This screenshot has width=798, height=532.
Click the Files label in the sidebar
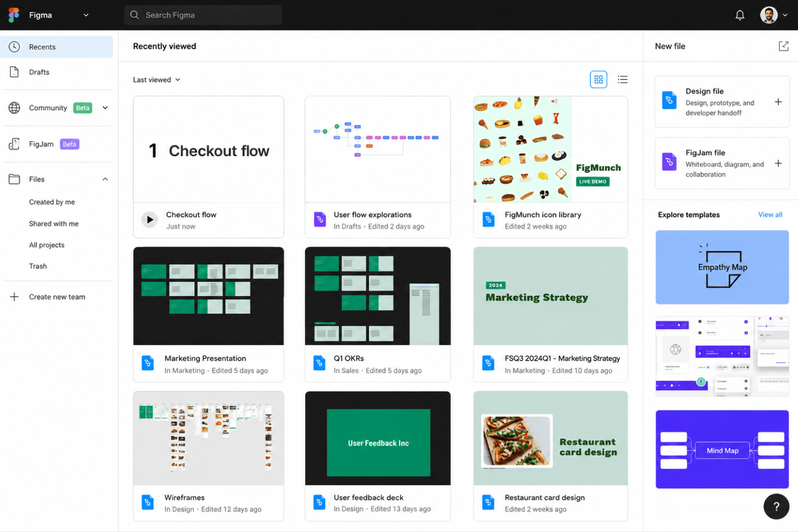[x=37, y=179]
